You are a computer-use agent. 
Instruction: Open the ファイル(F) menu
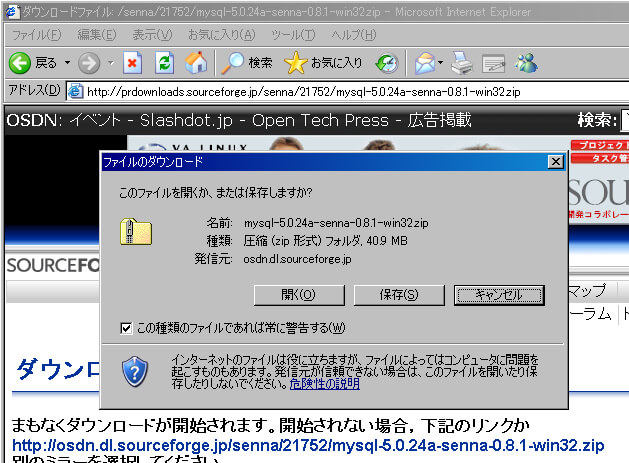37,35
